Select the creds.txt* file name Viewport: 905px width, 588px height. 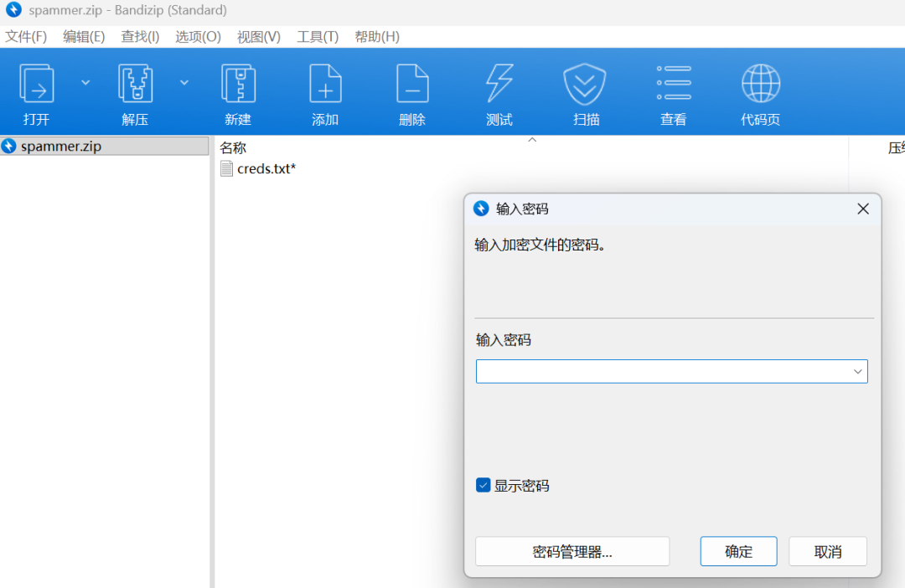click(x=266, y=168)
